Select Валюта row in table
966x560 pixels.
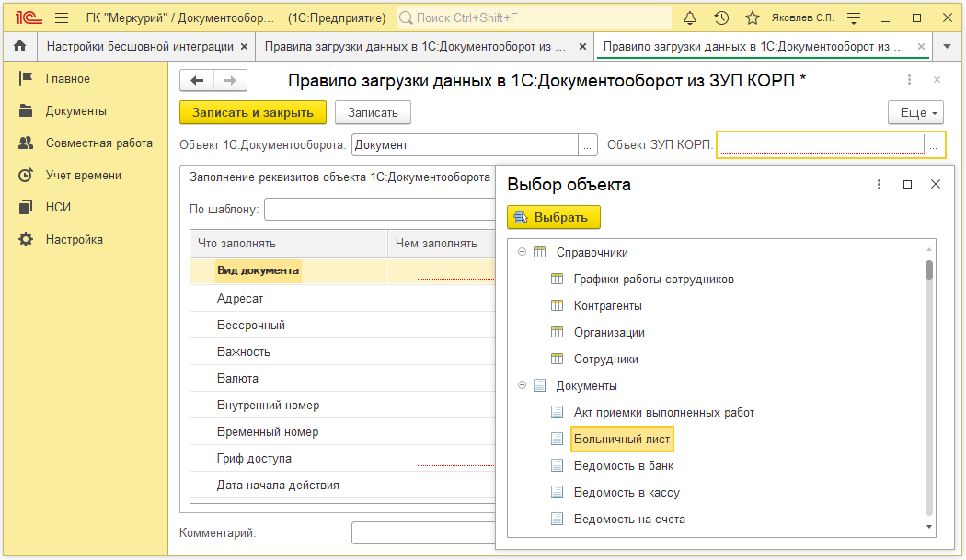pos(342,378)
